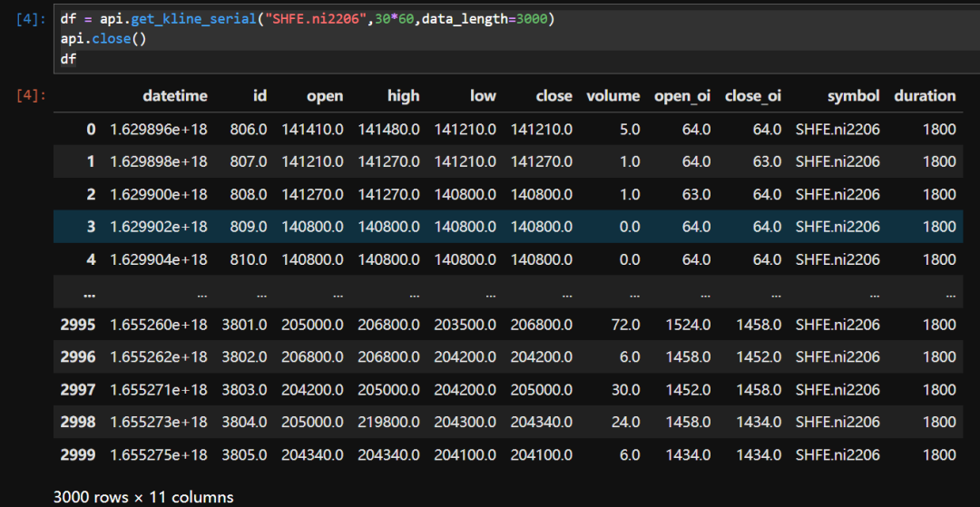Image resolution: width=980 pixels, height=507 pixels.
Task: Click the open_oi column header
Action: [x=682, y=95]
